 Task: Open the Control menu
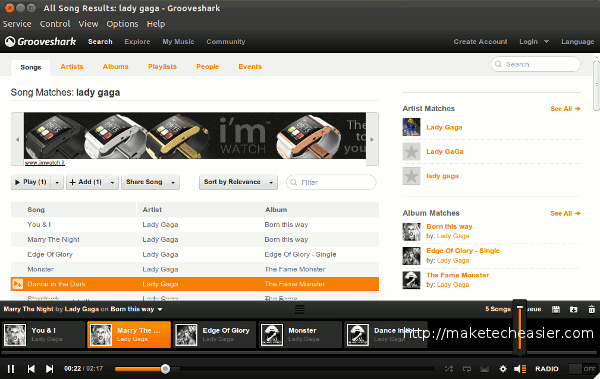(x=55, y=24)
